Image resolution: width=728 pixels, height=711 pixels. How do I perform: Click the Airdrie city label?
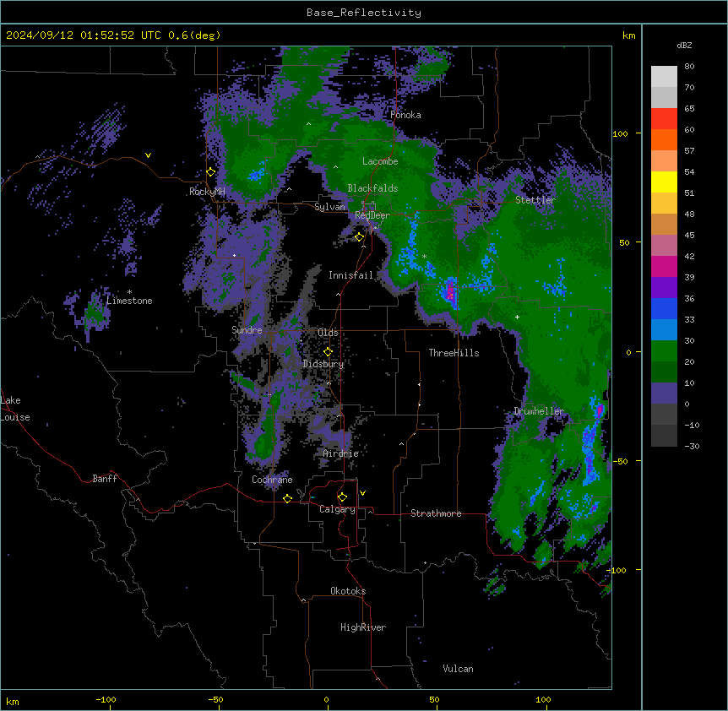340,453
